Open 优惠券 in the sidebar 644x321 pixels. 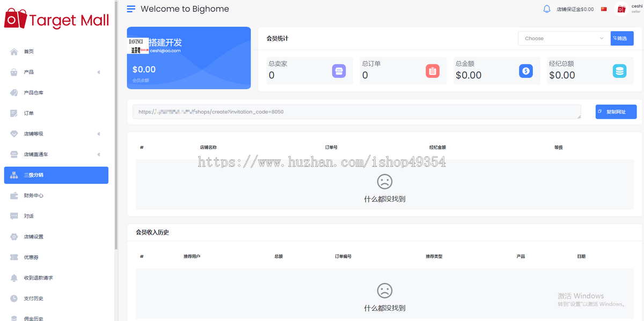(56, 257)
